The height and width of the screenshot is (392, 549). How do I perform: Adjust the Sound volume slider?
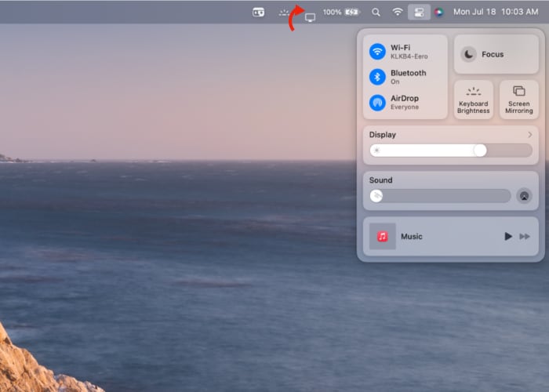point(440,196)
